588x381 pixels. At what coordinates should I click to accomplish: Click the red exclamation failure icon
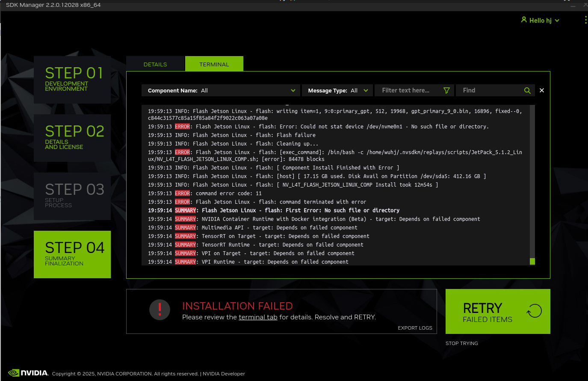pos(160,310)
